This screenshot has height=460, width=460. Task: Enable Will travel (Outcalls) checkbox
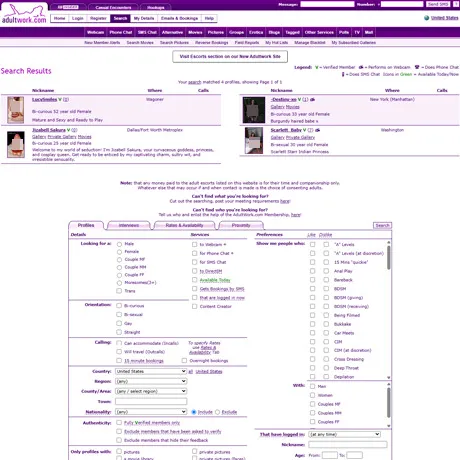point(119,352)
